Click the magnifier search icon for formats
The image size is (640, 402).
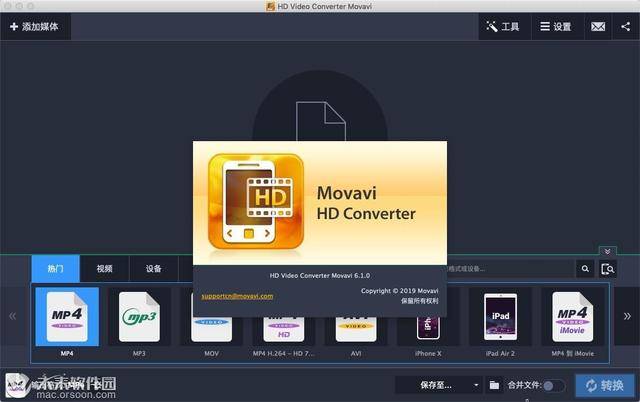coord(585,269)
